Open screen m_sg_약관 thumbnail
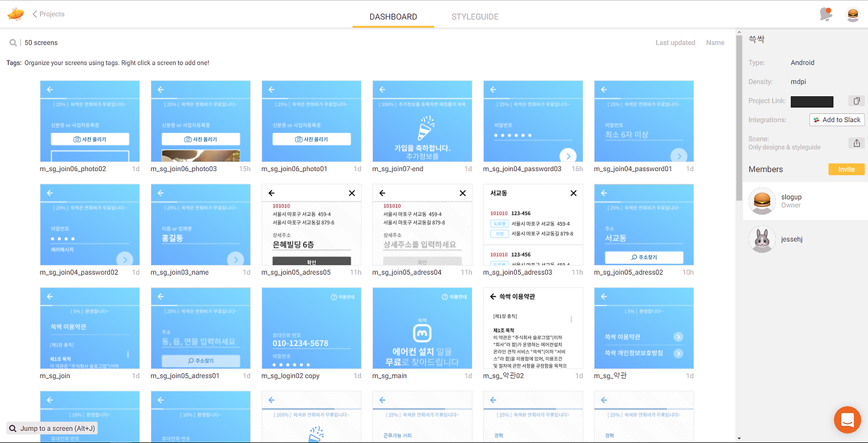Image resolution: width=868 pixels, height=443 pixels. (x=644, y=328)
